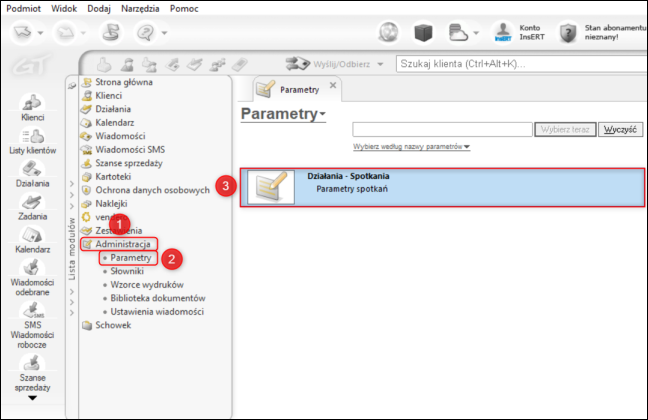Open SMS Wiadomości robocze shortcut
The width and height of the screenshot is (648, 420).
point(32,326)
